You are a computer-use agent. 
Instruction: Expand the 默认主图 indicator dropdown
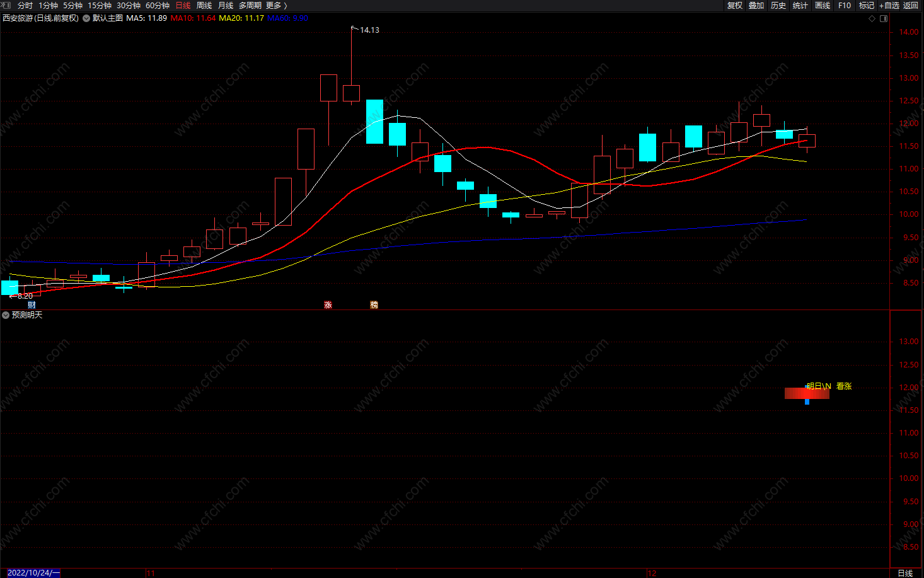[x=86, y=18]
